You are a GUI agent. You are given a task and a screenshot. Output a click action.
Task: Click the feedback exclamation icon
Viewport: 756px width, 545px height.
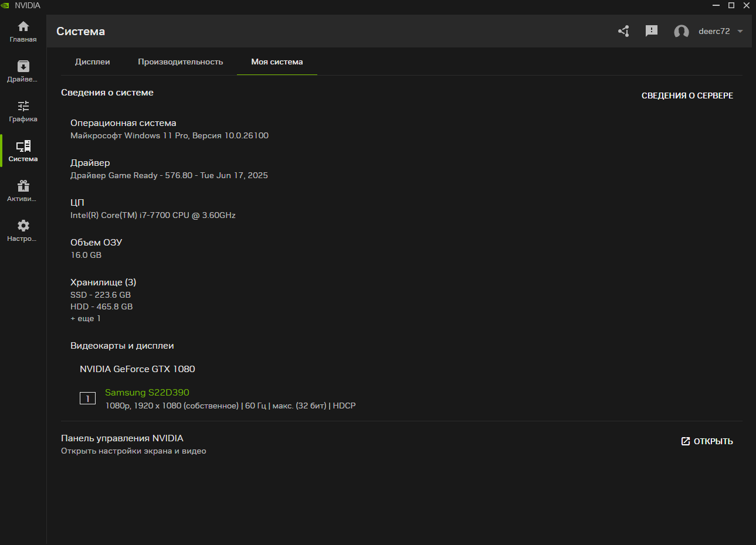pos(652,31)
